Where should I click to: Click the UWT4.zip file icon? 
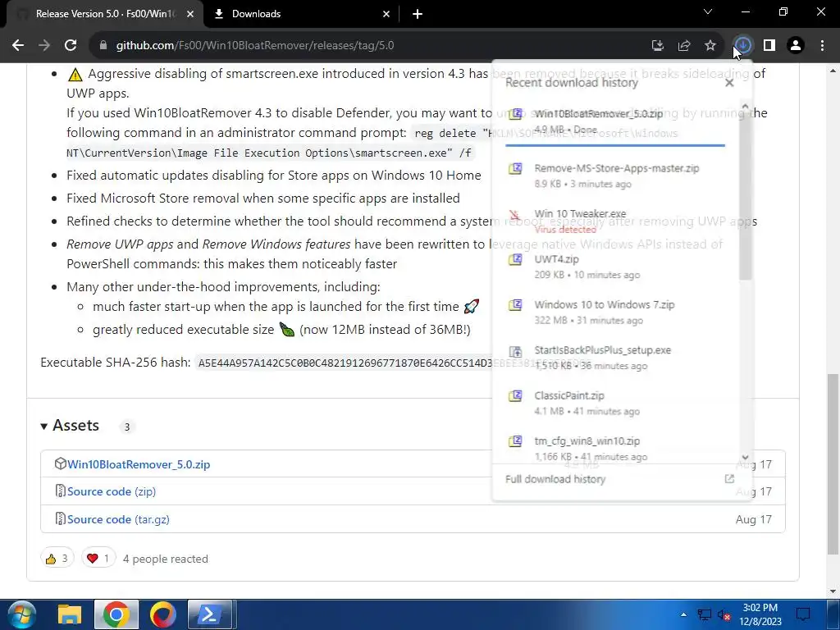coord(515,259)
